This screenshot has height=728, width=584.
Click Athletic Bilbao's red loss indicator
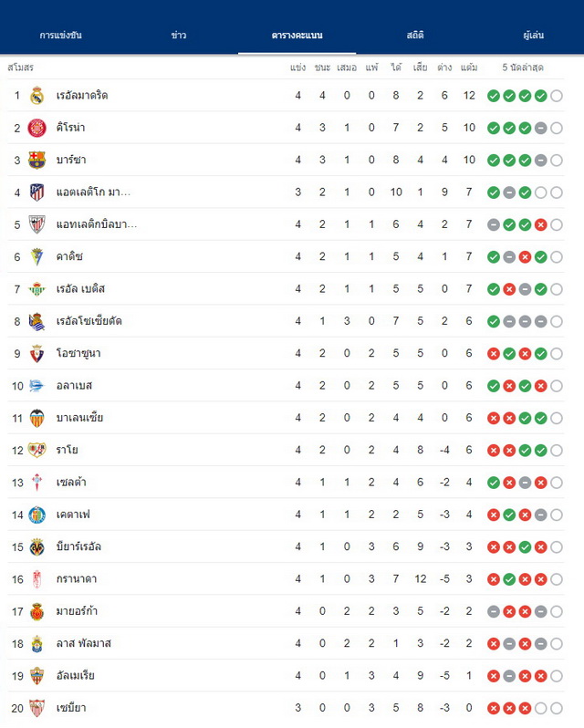pos(540,224)
